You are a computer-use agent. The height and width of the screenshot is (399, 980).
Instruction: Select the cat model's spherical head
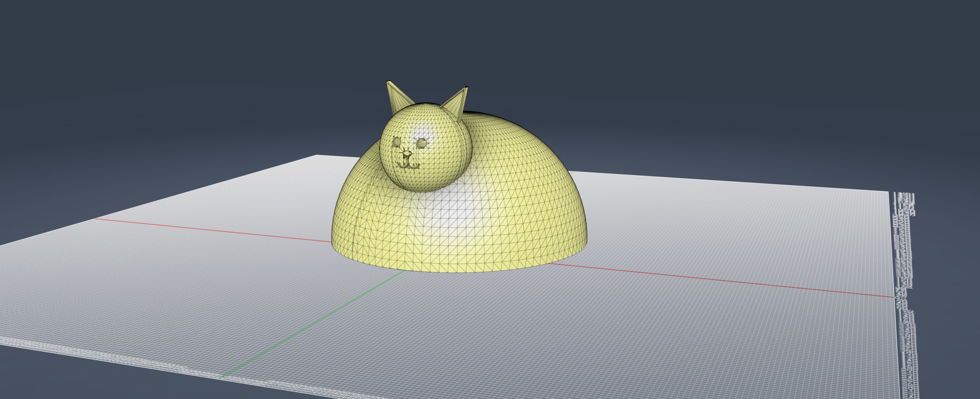(x=425, y=147)
